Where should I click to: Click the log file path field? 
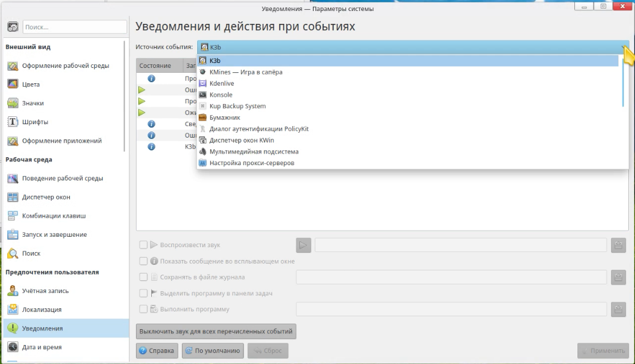(x=451, y=277)
